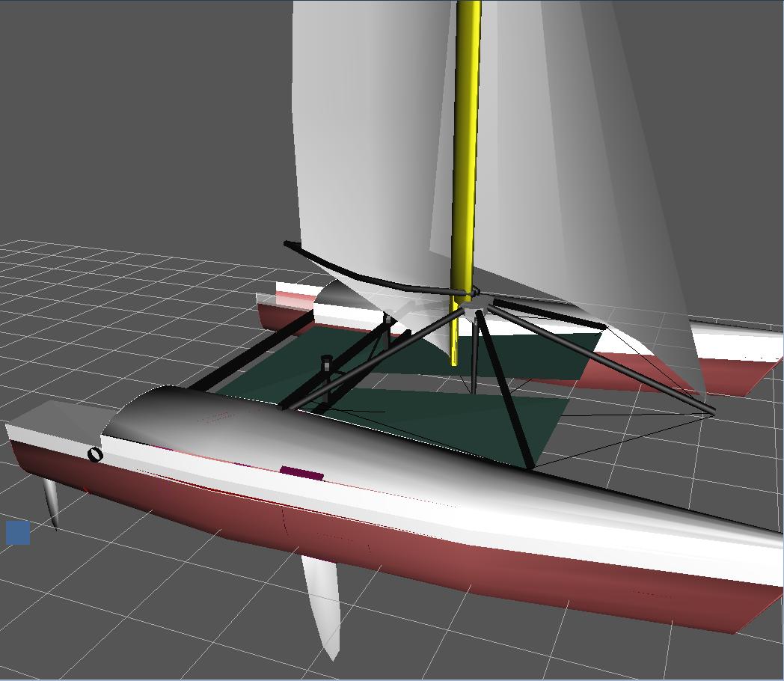784x681 pixels.
Task: Select the thick black strut below the hub
Action: [505, 389]
